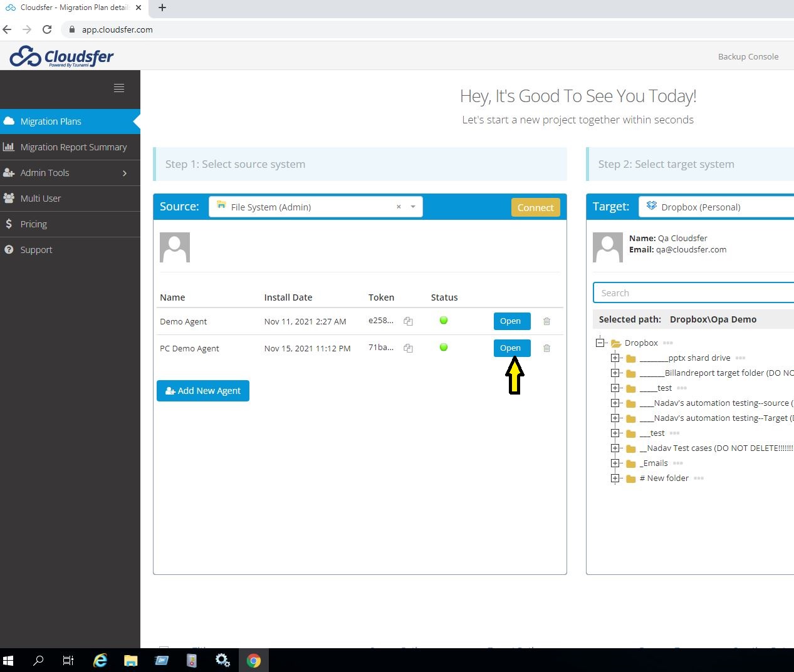794x672 pixels.
Task: Check the green status dot of Demo Agent
Action: [x=444, y=320]
